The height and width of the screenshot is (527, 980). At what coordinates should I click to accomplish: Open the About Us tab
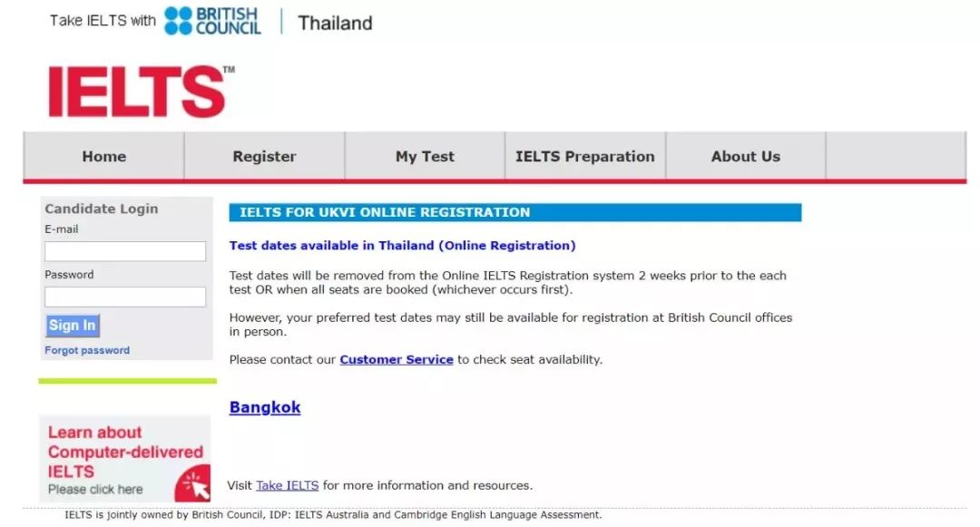tap(745, 156)
